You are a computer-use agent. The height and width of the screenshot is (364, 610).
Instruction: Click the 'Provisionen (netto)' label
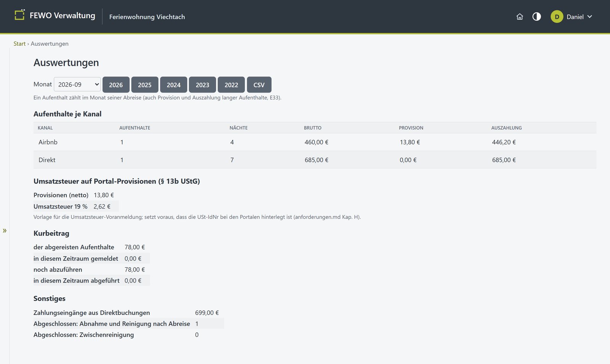point(61,195)
